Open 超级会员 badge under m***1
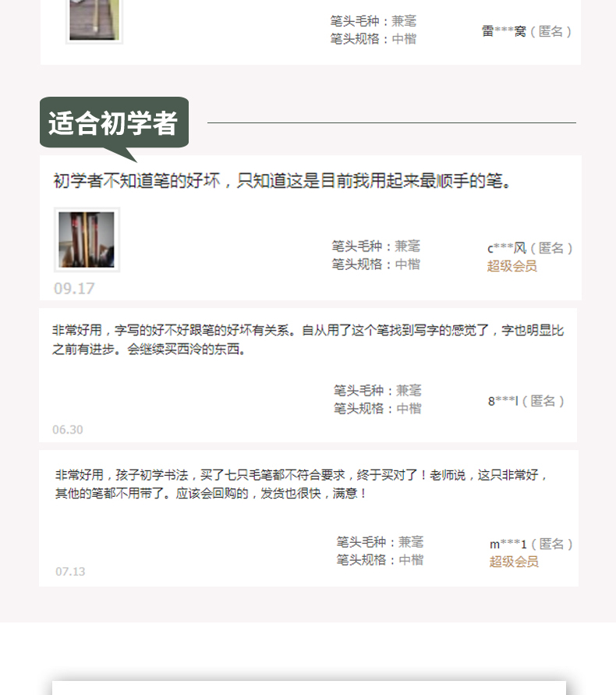The image size is (616, 695). [x=514, y=562]
